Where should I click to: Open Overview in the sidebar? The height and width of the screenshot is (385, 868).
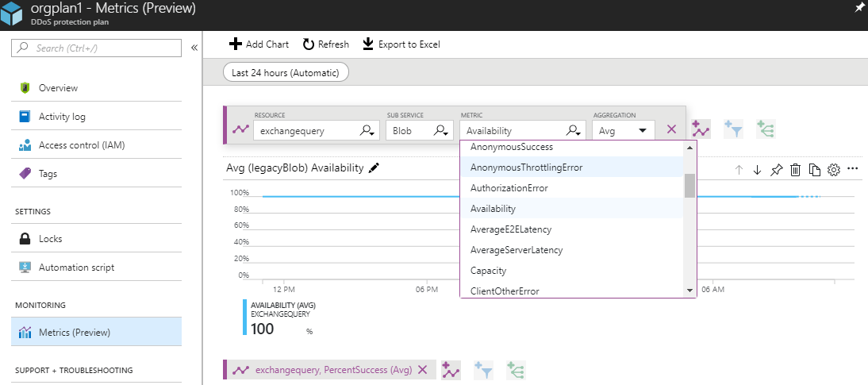[96, 88]
